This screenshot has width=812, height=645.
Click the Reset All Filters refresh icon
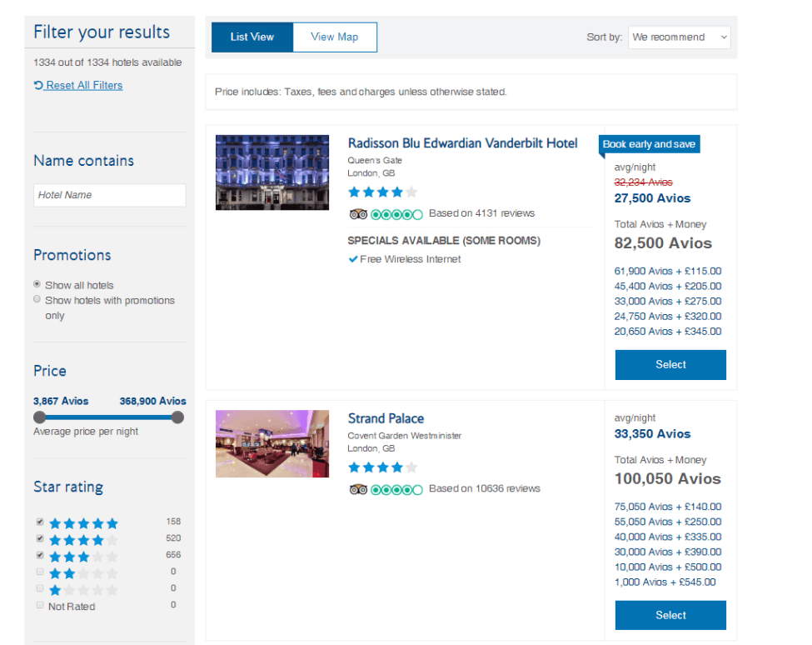37,85
